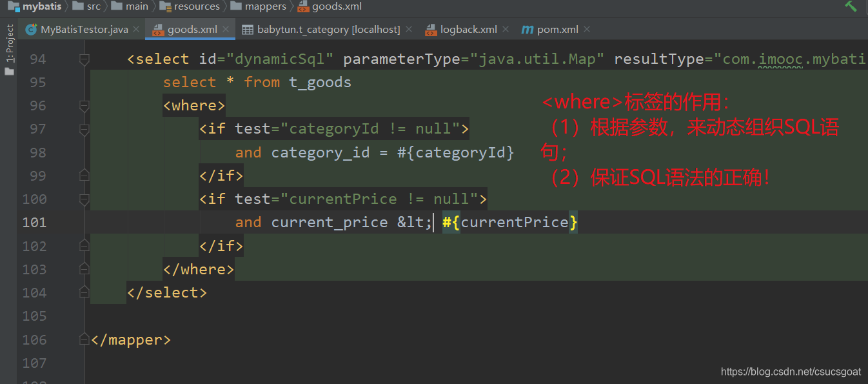Click the Build project hammer icon

[x=851, y=6]
